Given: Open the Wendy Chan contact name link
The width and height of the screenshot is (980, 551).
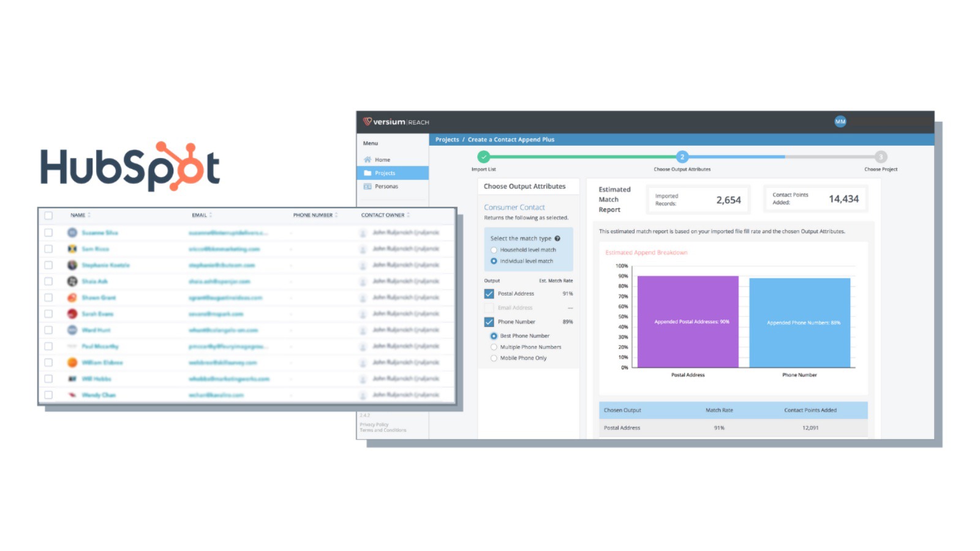Looking at the screenshot, I should click(x=99, y=395).
